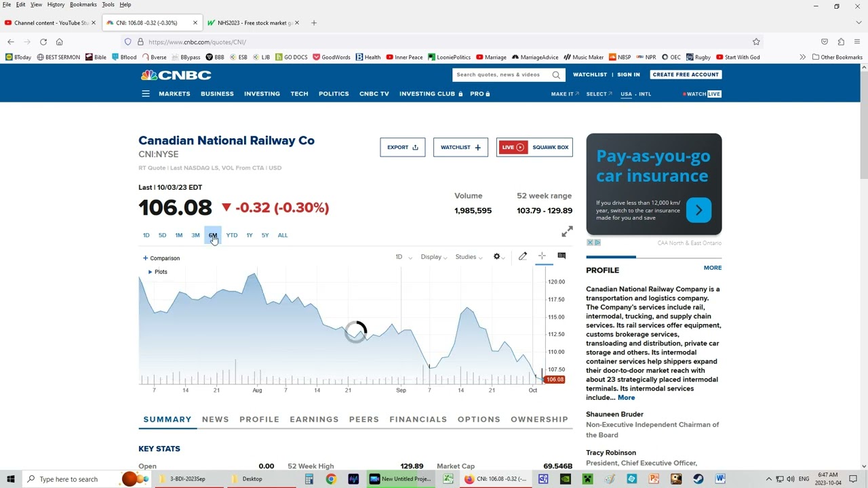
Task: Open the CNBC hamburger menu
Action: coord(145,94)
